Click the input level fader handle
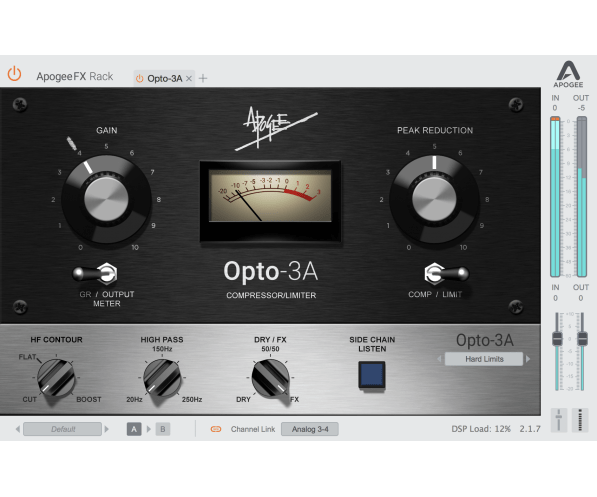This screenshot has height=497, width=597. (x=557, y=339)
